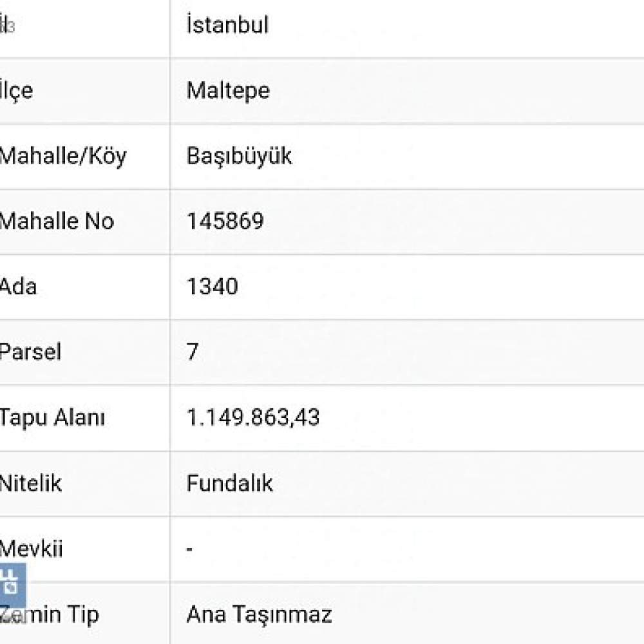Click the blue square icon near Mevkii
The height and width of the screenshot is (644, 644).
(x=13, y=585)
